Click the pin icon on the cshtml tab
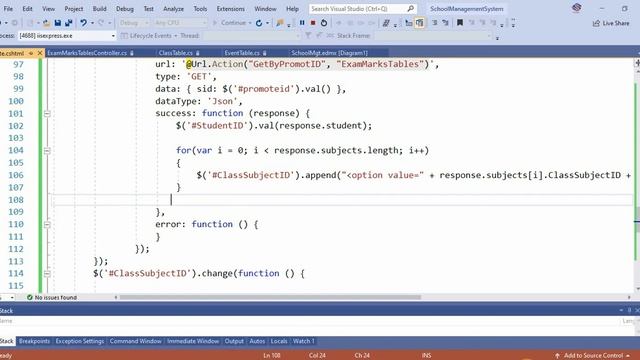Viewport: 640px width, 360px height. (31, 53)
